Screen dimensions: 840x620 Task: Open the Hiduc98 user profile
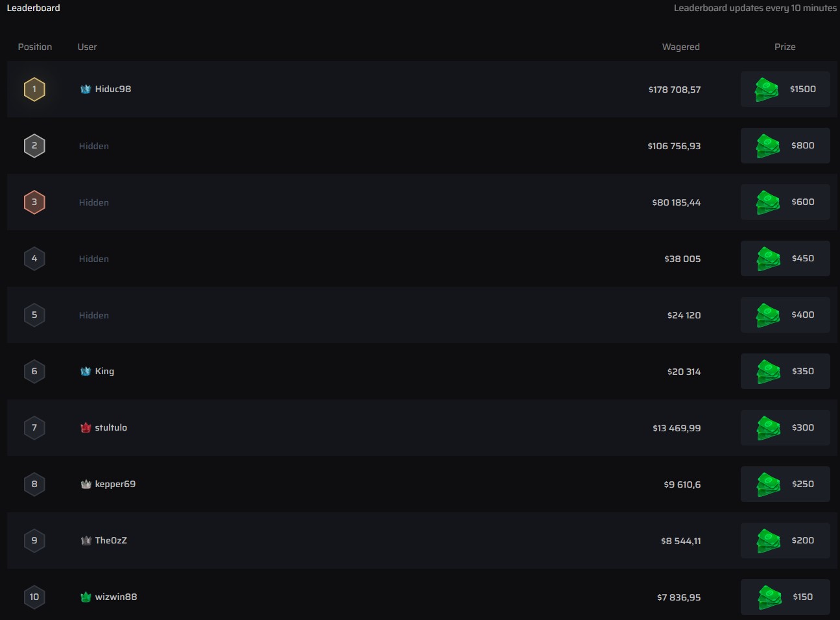113,89
